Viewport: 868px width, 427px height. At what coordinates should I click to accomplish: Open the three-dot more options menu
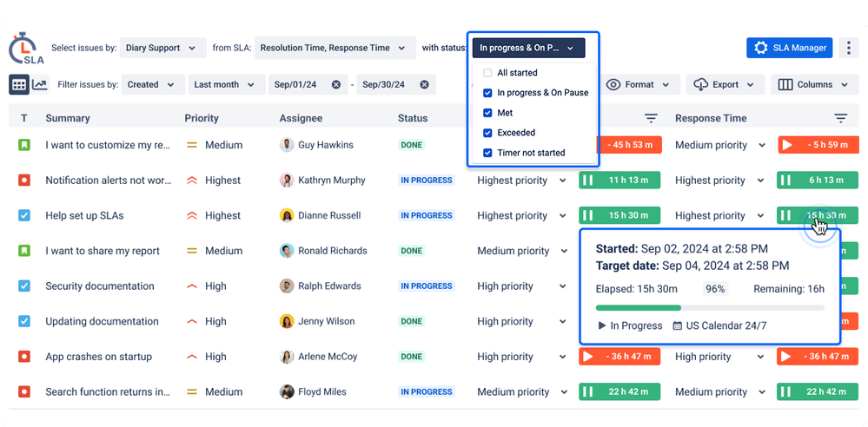tap(849, 48)
